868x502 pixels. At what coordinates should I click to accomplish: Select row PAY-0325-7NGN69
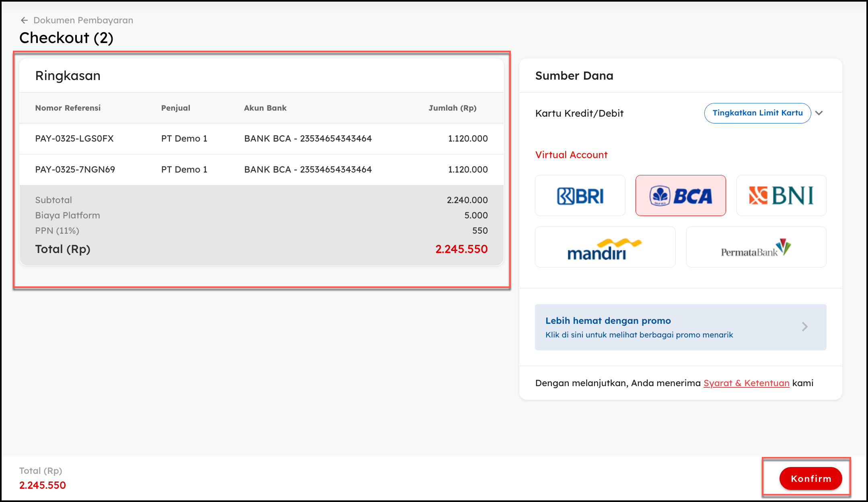(x=75, y=170)
